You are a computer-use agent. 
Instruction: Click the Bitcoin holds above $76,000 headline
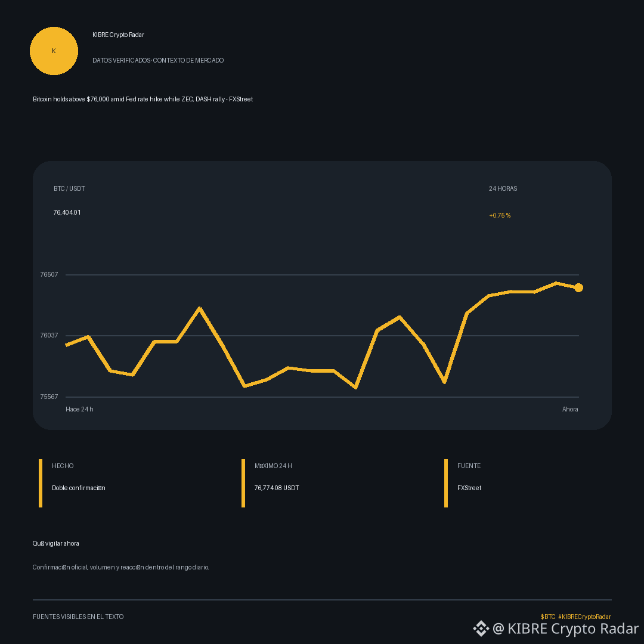pyautogui.click(x=143, y=100)
